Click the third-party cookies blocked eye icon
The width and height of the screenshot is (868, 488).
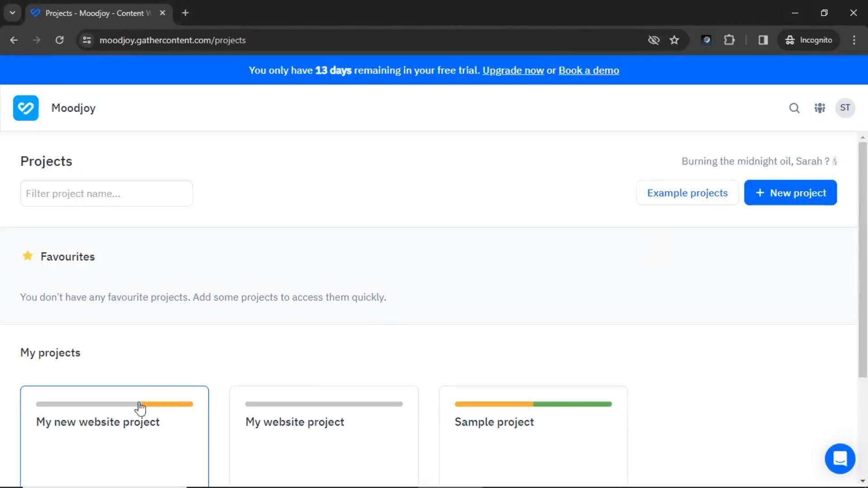pyautogui.click(x=653, y=40)
